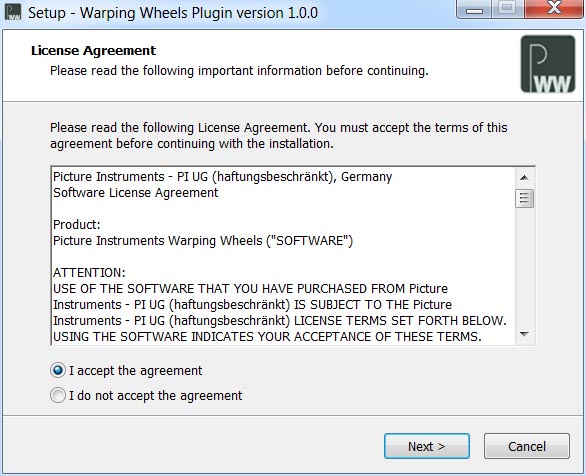Close the setup window
The width and height of the screenshot is (586, 476).
[555, 9]
